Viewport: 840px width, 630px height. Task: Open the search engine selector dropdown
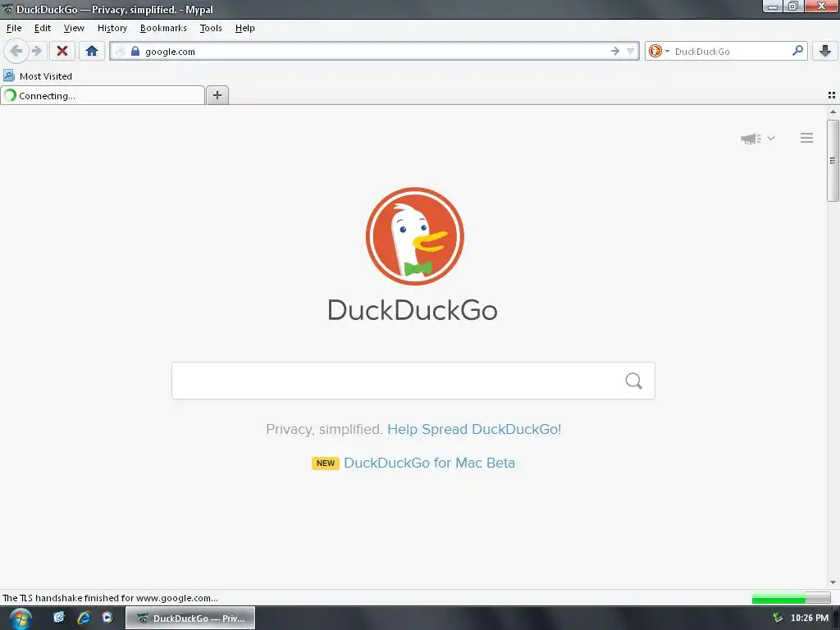(x=659, y=52)
